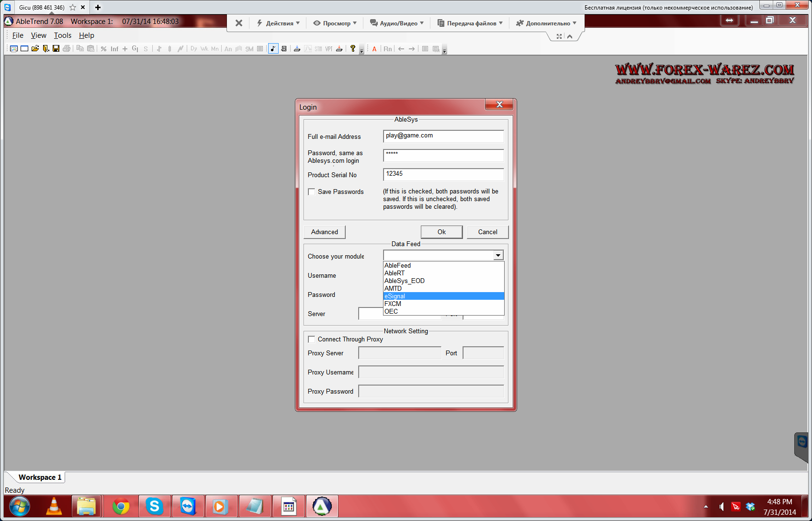This screenshot has width=812, height=521.
Task: Click the music note sound icon
Action: 273,49
